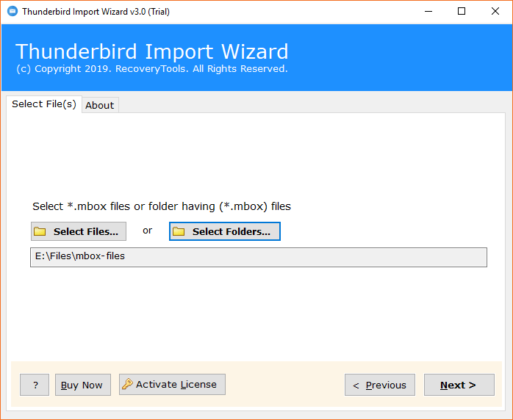The width and height of the screenshot is (513, 420).
Task: Maximize the Thunderbird Import Wizard window
Action: [462, 12]
